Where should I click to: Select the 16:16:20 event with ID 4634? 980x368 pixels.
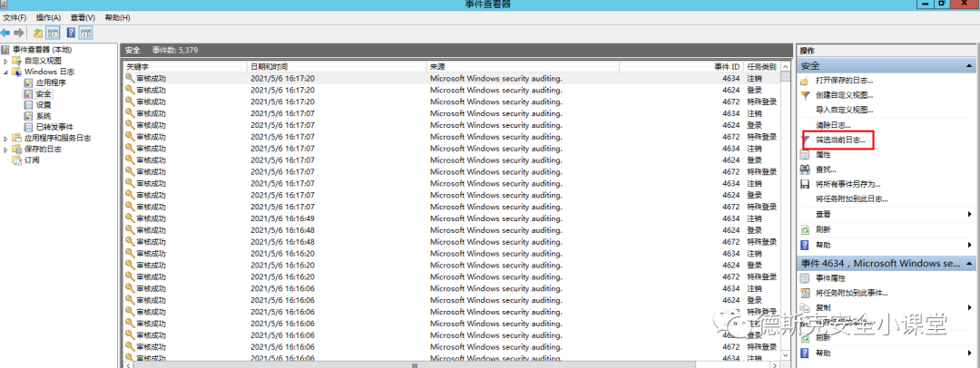[451, 253]
